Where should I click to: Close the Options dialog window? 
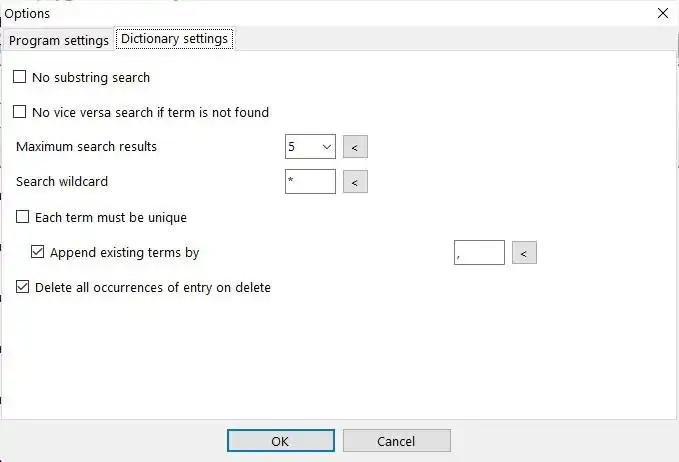click(663, 13)
